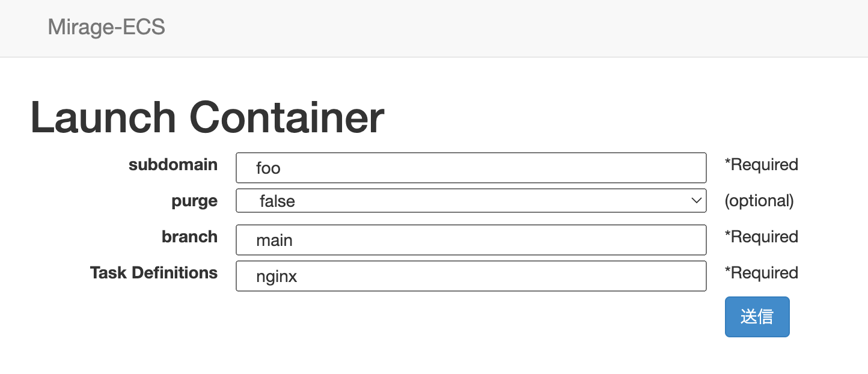The image size is (868, 374).
Task: Place the cursor after nginx text
Action: tap(299, 277)
